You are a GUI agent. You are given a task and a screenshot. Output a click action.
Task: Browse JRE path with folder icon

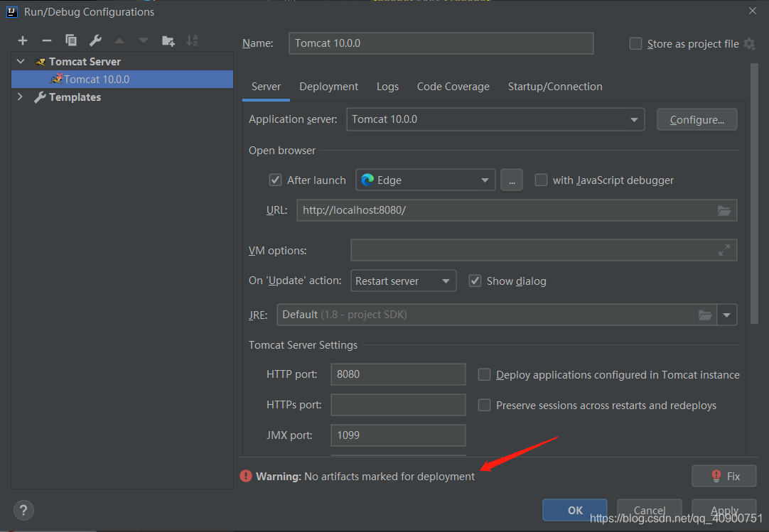pos(705,315)
